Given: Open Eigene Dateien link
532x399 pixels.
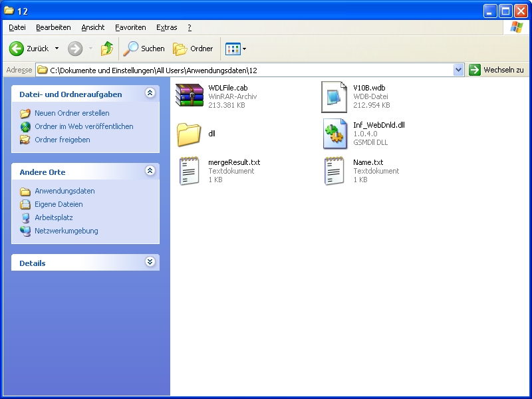Looking at the screenshot, I should [59, 204].
